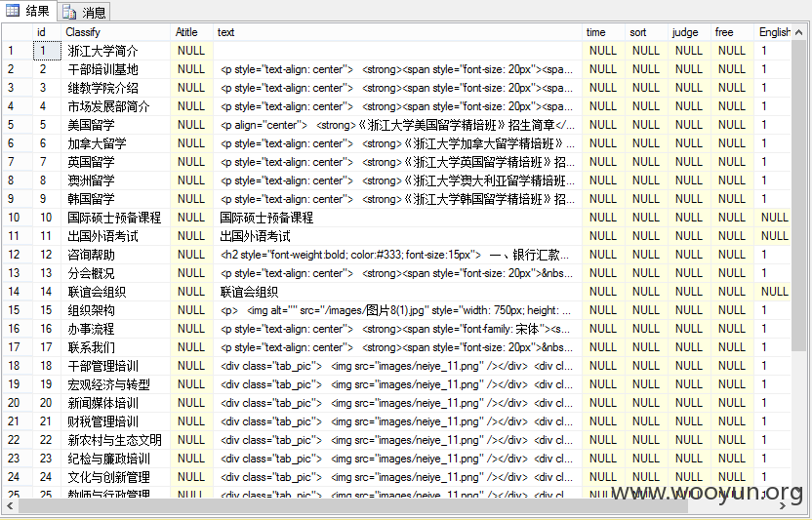Click the cell 干部管理培训

[115, 366]
